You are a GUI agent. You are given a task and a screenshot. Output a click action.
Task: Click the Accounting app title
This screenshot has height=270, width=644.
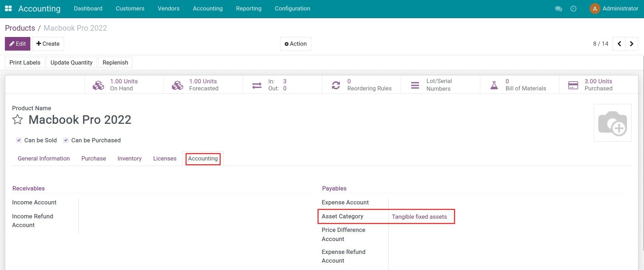pos(39,9)
